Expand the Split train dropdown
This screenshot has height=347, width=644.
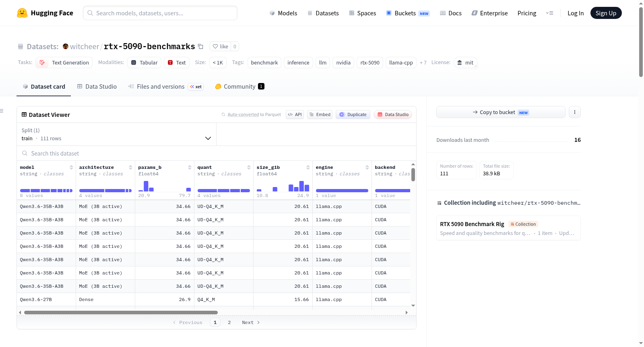[116, 134]
